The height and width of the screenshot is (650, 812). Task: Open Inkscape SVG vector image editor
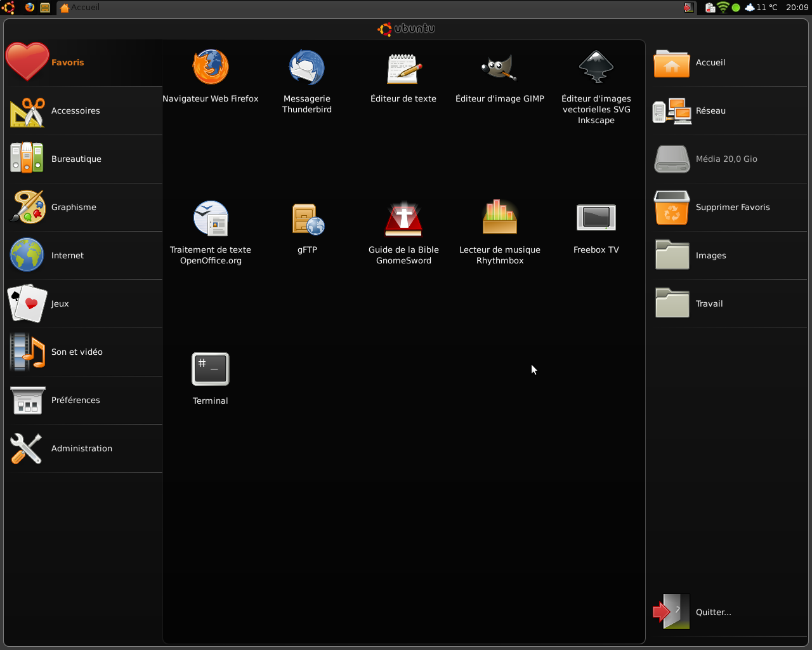pyautogui.click(x=596, y=86)
